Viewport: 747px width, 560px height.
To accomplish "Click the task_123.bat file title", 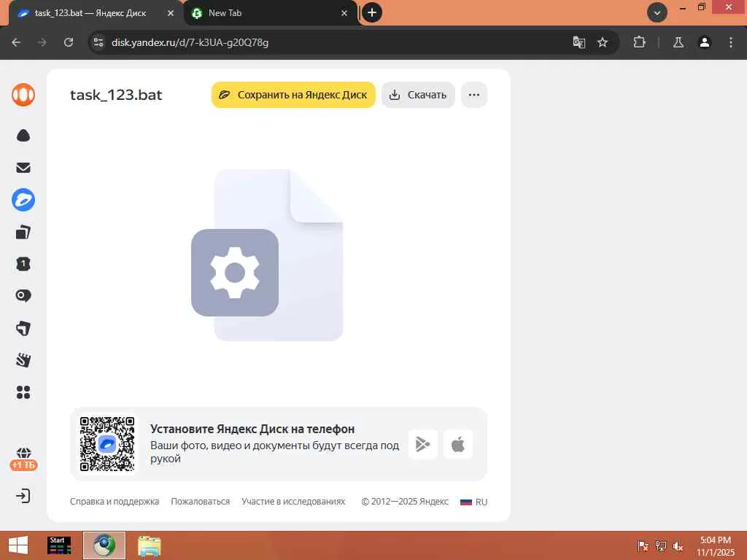I will click(116, 95).
